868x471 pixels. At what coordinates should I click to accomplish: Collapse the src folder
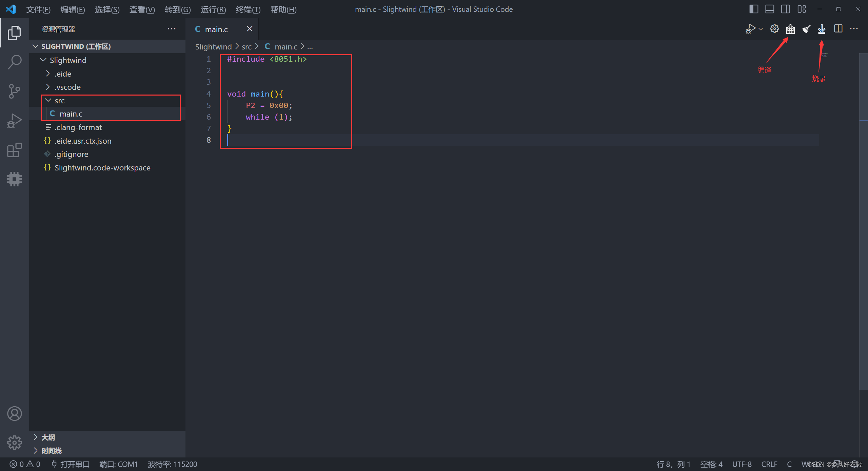(x=107, y=101)
